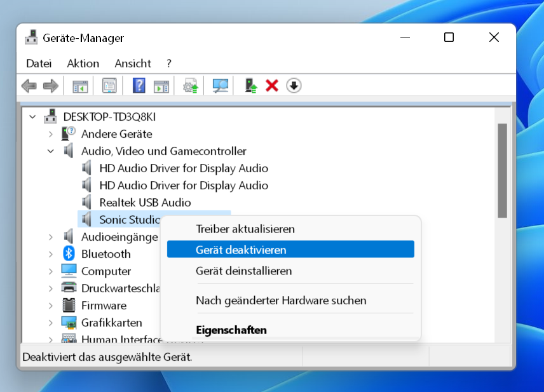Open the Ansicht menu
544x392 pixels.
point(133,64)
